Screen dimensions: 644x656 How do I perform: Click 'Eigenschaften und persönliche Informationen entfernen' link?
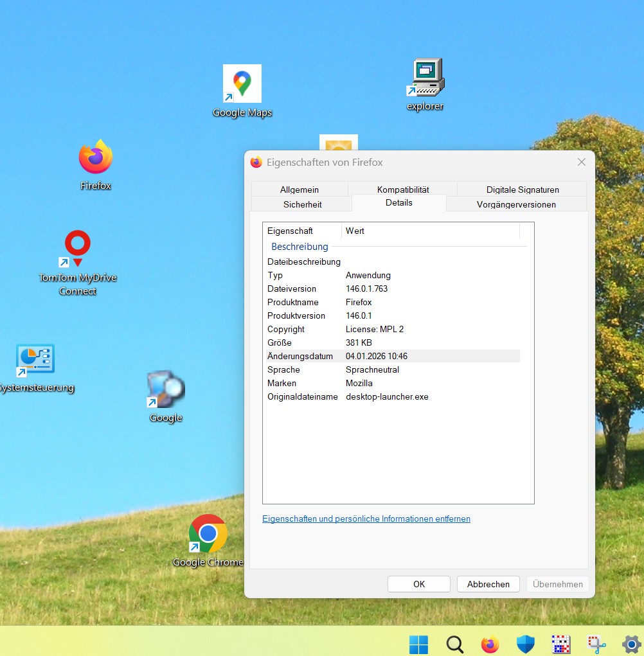click(366, 519)
